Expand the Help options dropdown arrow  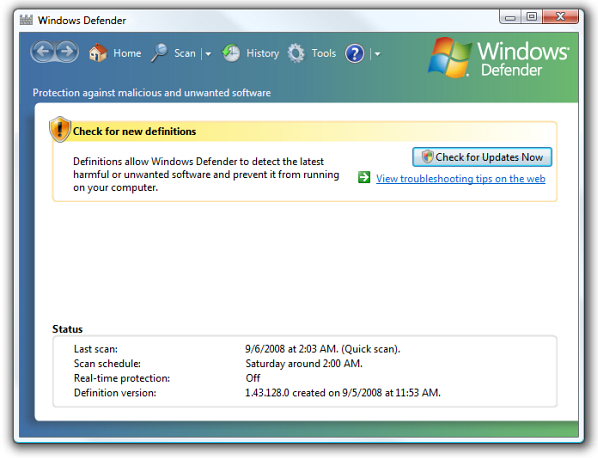click(x=377, y=54)
